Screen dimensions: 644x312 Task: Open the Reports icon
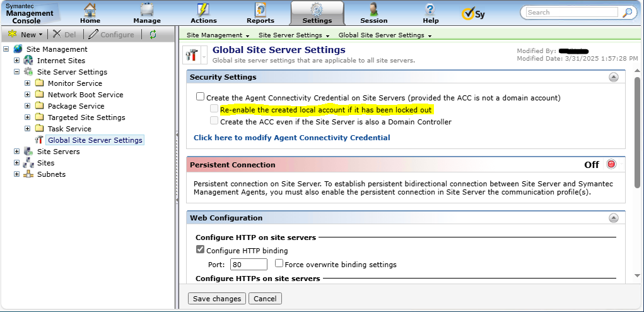(261, 10)
